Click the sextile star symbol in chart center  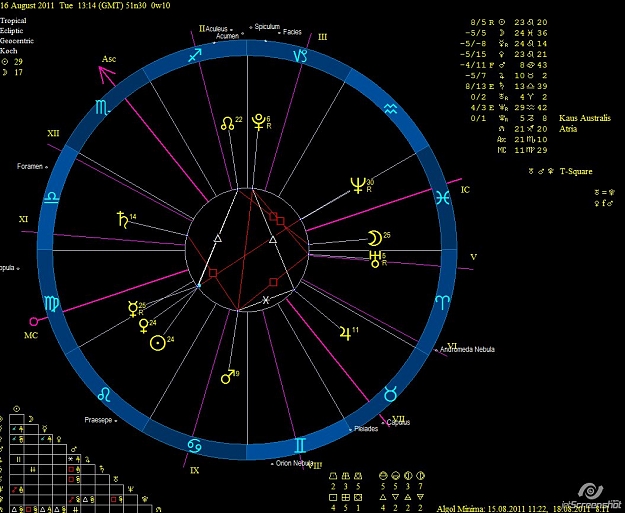point(266,300)
